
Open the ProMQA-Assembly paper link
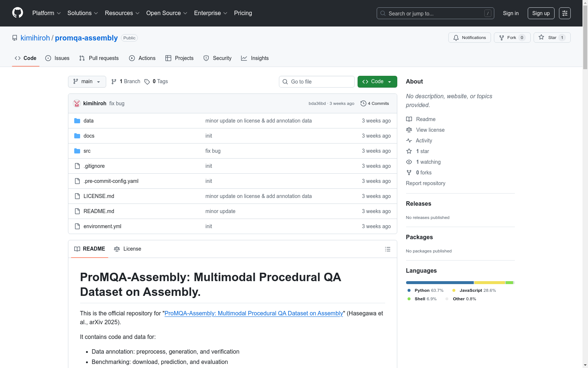pyautogui.click(x=254, y=313)
